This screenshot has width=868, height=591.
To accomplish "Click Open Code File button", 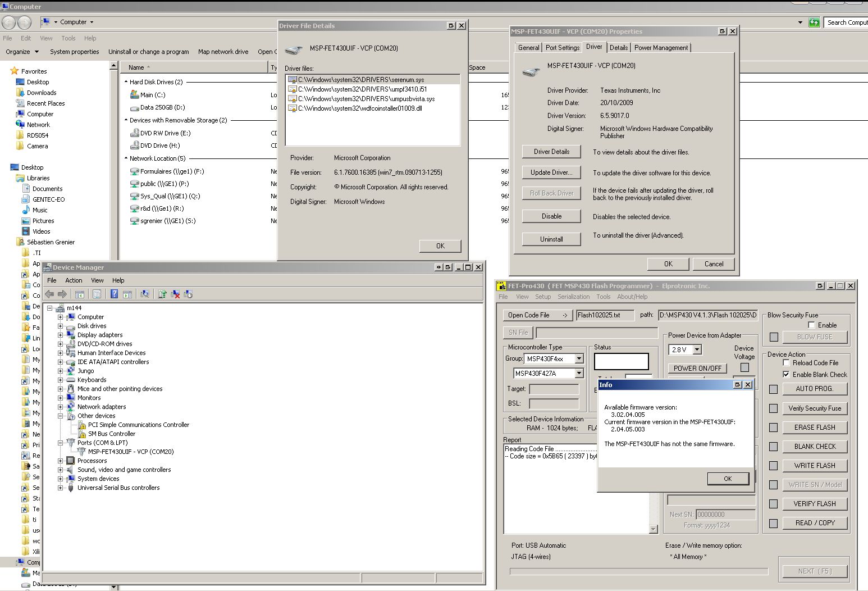I will [538, 315].
